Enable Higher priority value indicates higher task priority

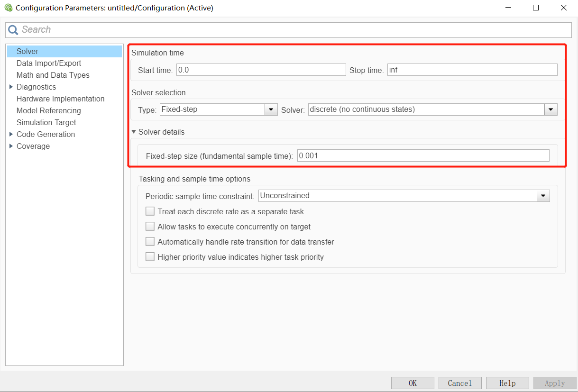pyautogui.click(x=150, y=257)
